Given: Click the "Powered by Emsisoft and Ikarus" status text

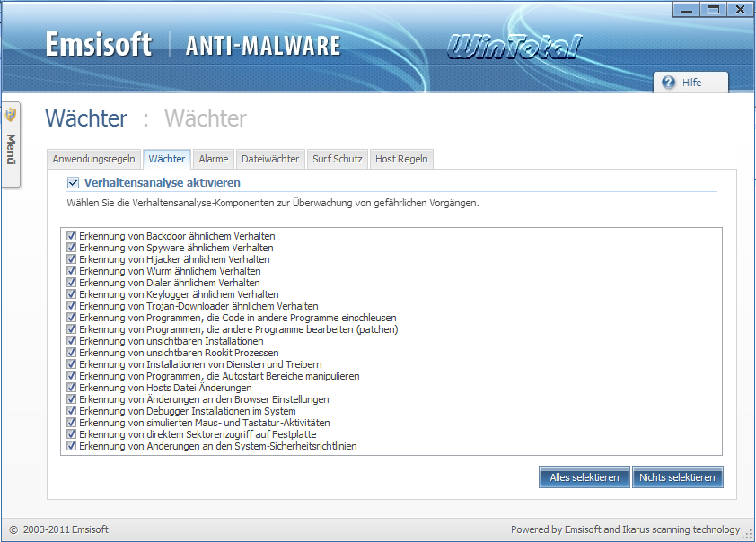Looking at the screenshot, I should [x=625, y=529].
